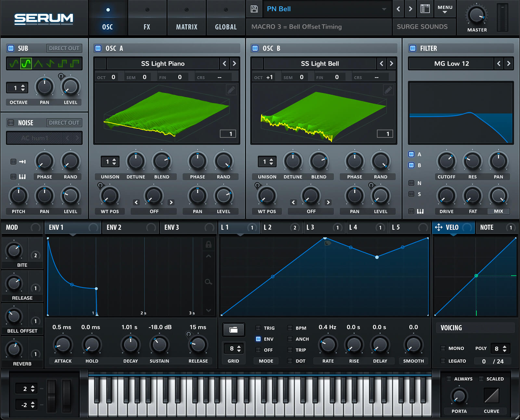Image resolution: width=520 pixels, height=420 pixels.
Task: Click the filter MIX label
Action: coord(498,211)
